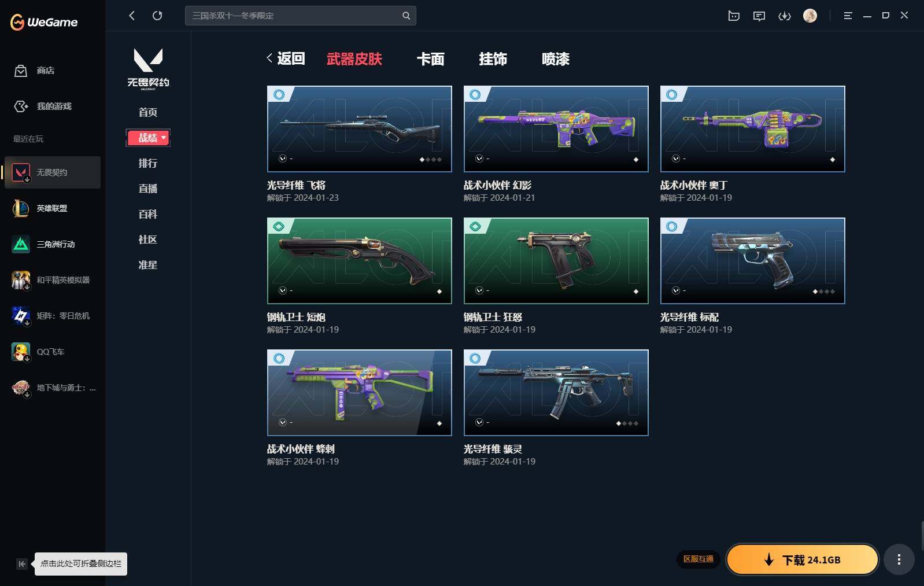This screenshot has height=586, width=924.
Task: Switch to the 喷漆 tab
Action: [x=556, y=59]
